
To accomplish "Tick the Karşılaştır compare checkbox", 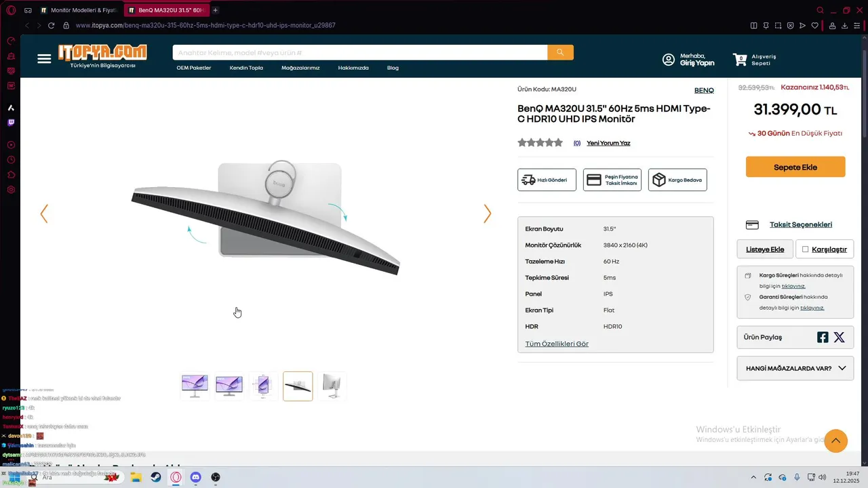I will point(806,249).
